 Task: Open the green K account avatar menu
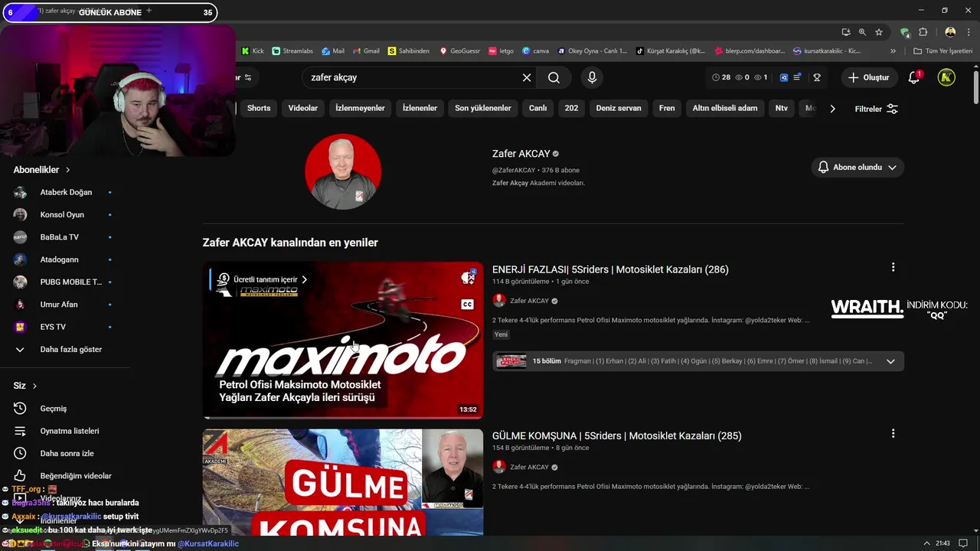coord(946,77)
